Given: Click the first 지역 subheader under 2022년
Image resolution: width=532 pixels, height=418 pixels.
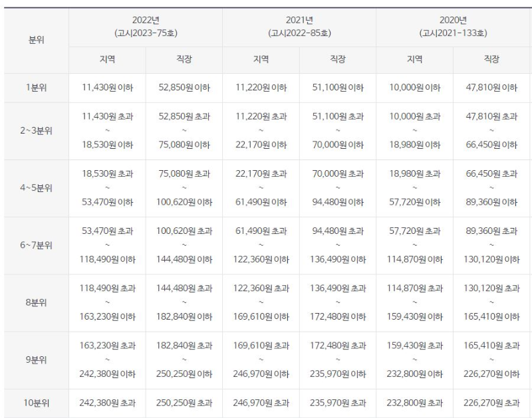Looking at the screenshot, I should point(105,58).
